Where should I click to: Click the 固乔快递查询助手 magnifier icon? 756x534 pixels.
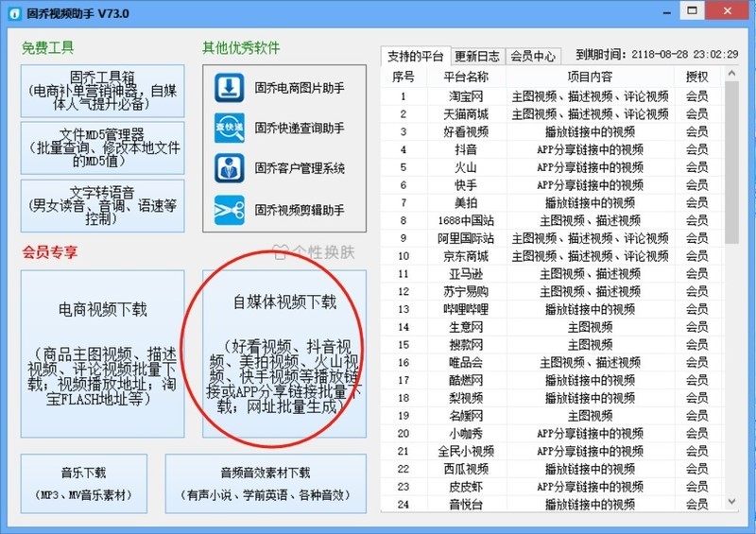pyautogui.click(x=229, y=128)
